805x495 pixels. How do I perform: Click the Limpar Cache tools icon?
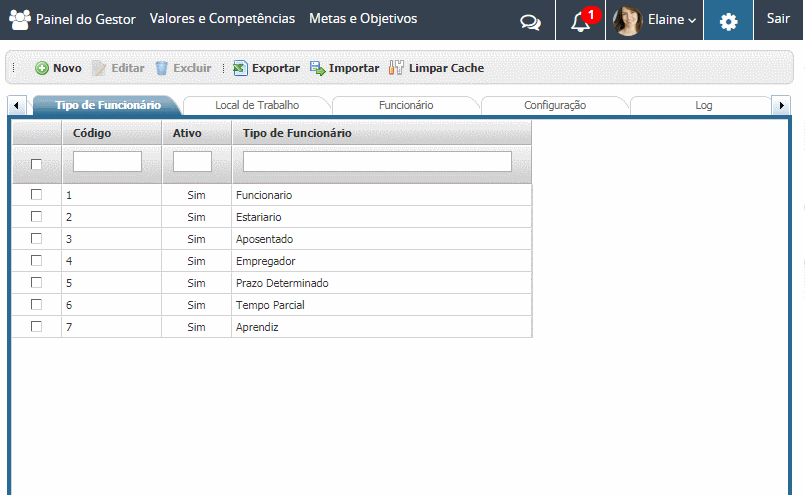396,69
